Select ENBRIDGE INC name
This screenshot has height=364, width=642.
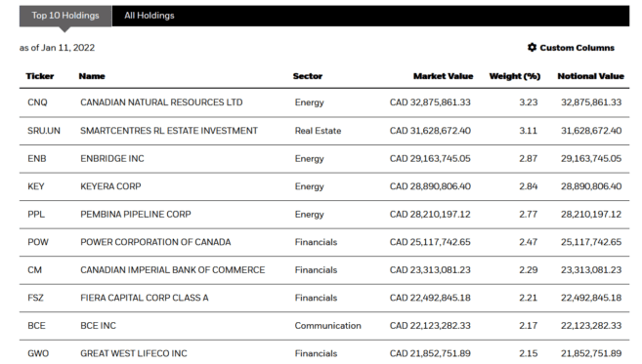pos(112,158)
